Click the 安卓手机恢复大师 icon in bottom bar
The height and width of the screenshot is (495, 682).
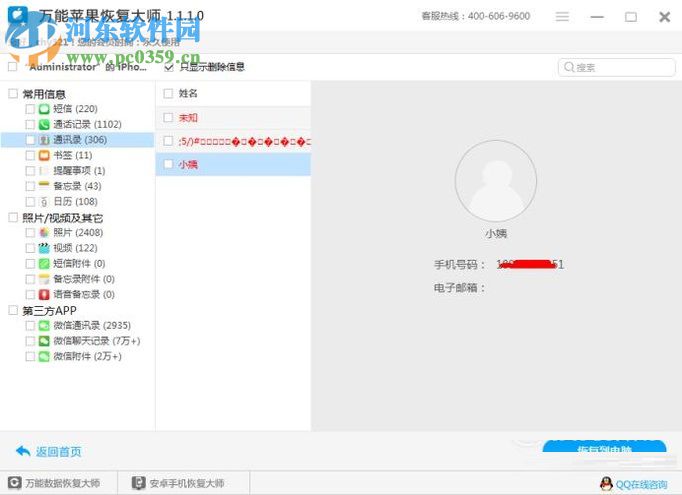pyautogui.click(x=139, y=483)
